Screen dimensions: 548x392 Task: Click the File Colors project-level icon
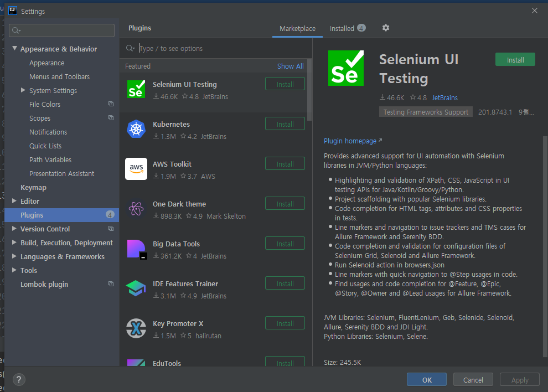click(x=111, y=104)
